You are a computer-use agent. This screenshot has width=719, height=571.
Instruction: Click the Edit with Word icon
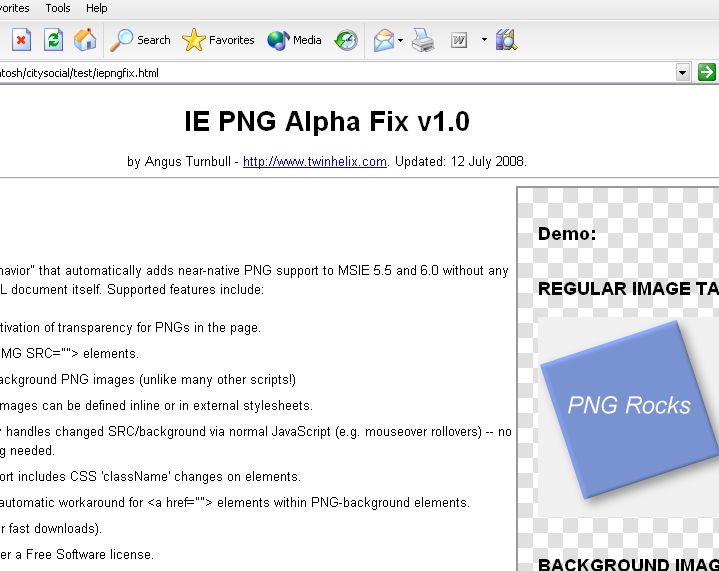click(459, 40)
